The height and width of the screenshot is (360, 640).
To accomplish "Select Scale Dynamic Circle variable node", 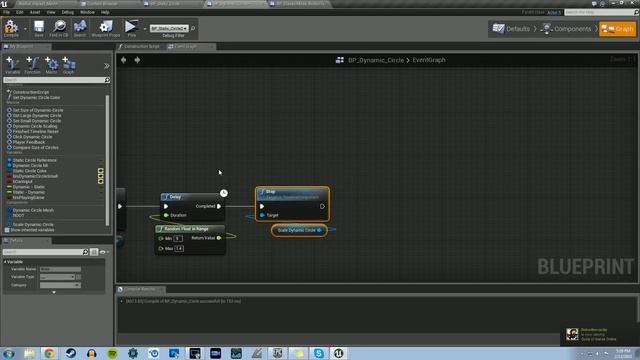I will [299, 230].
